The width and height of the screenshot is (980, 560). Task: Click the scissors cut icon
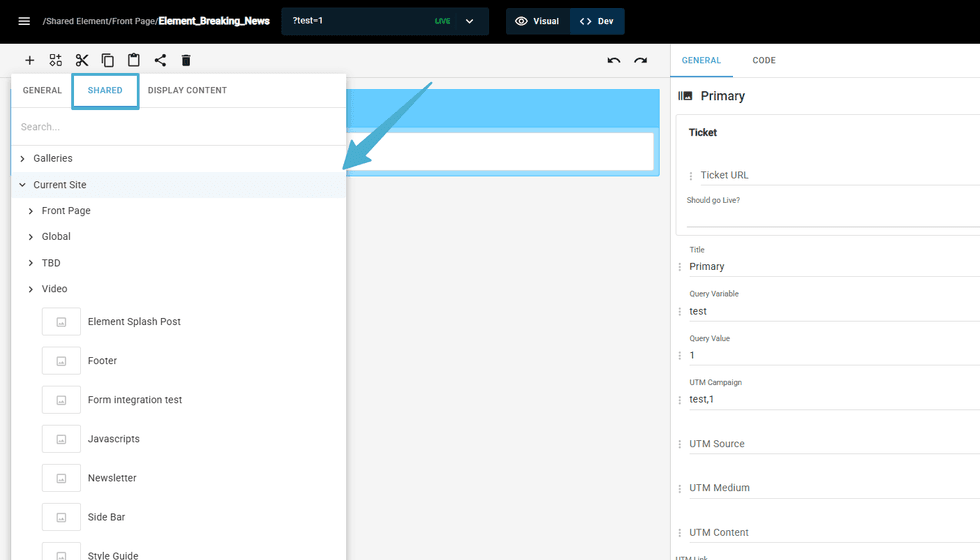[82, 60]
